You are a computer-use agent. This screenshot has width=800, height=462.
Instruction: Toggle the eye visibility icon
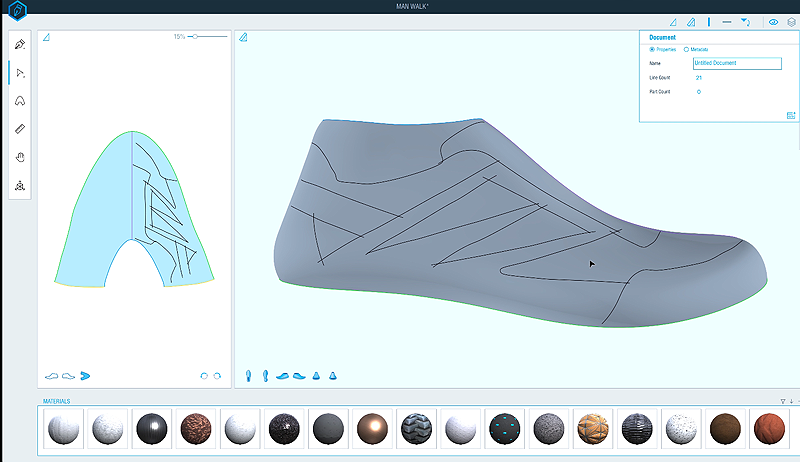(773, 21)
